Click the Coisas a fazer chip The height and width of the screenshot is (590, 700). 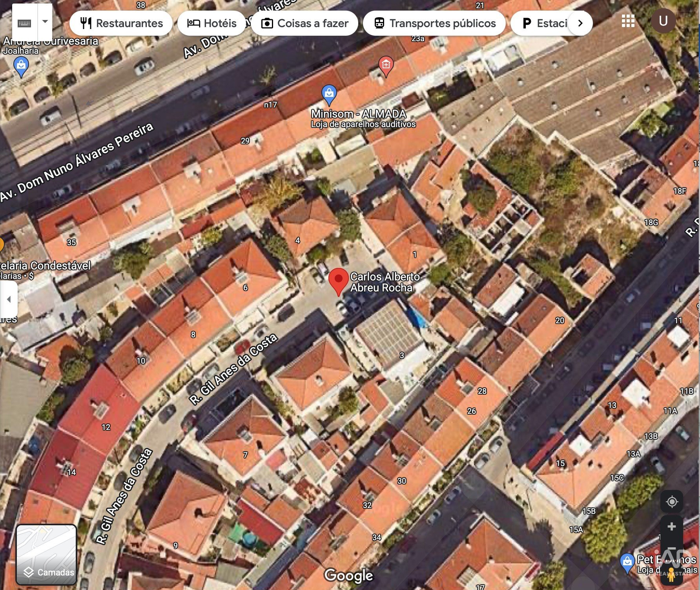pos(305,23)
